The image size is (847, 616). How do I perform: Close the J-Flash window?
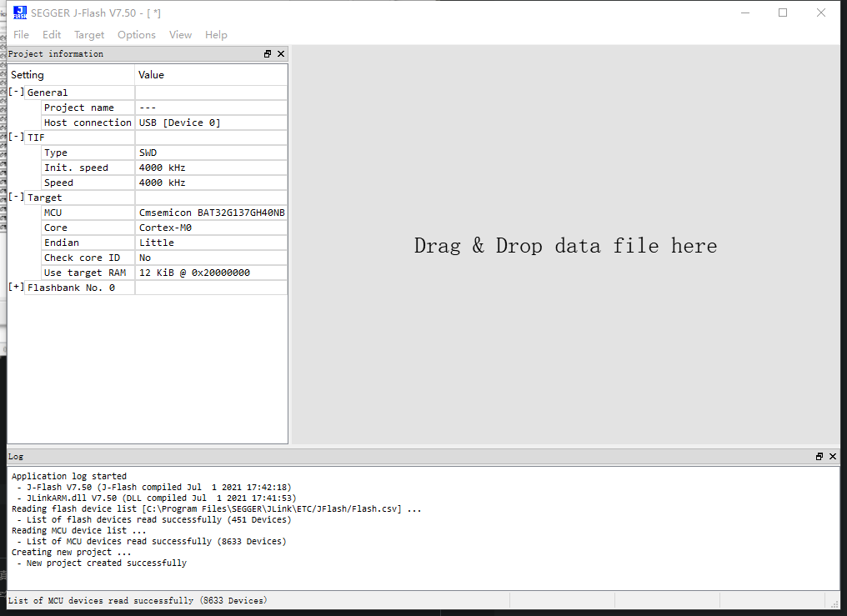(x=821, y=13)
